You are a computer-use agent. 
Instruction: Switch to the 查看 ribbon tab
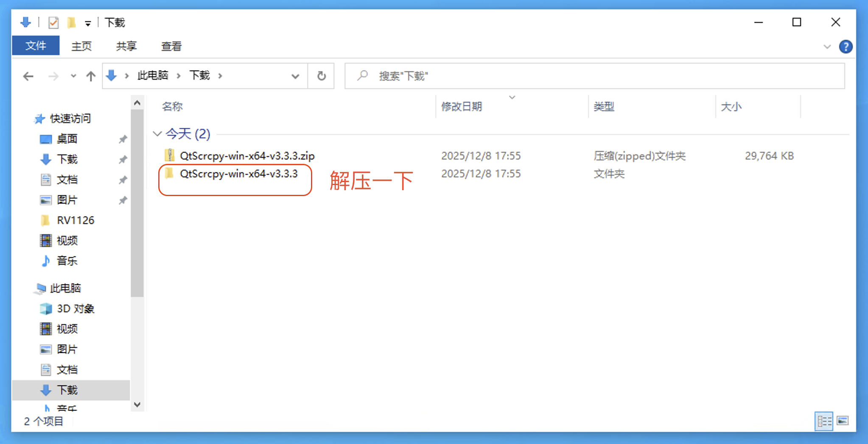coord(171,46)
